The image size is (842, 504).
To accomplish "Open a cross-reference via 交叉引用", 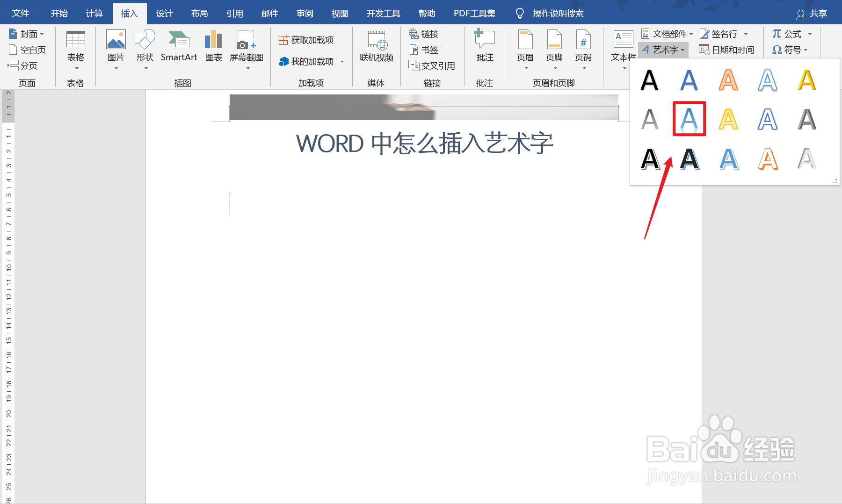I will pos(432,65).
